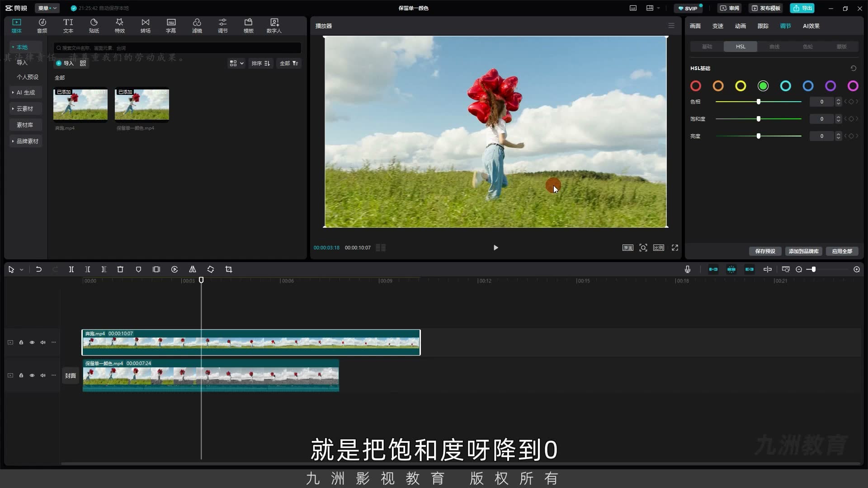Open the 菜单 dropdown in title bar

click(47, 8)
